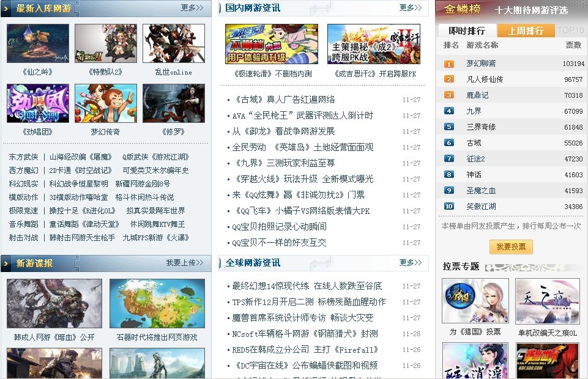Open news QQ宝贝不一样的好友互交

pos(280,243)
